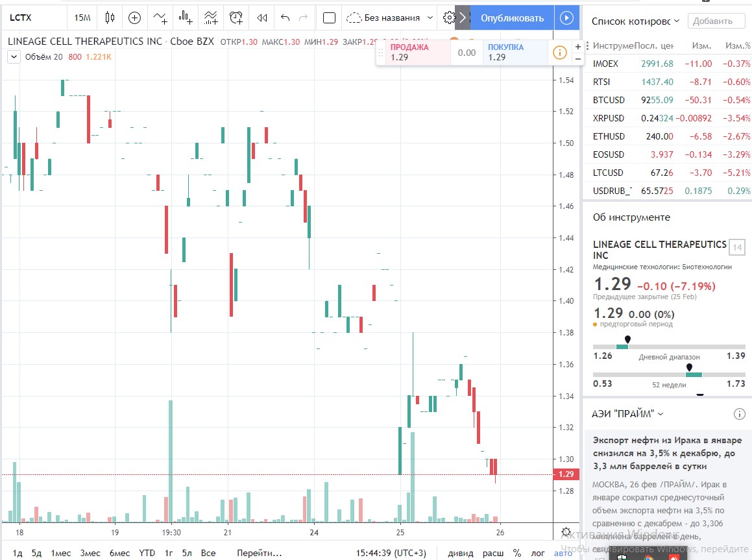Screen dimensions: 752x560
Task: Select the LTCUSD row in the watchlist
Action: (667, 173)
